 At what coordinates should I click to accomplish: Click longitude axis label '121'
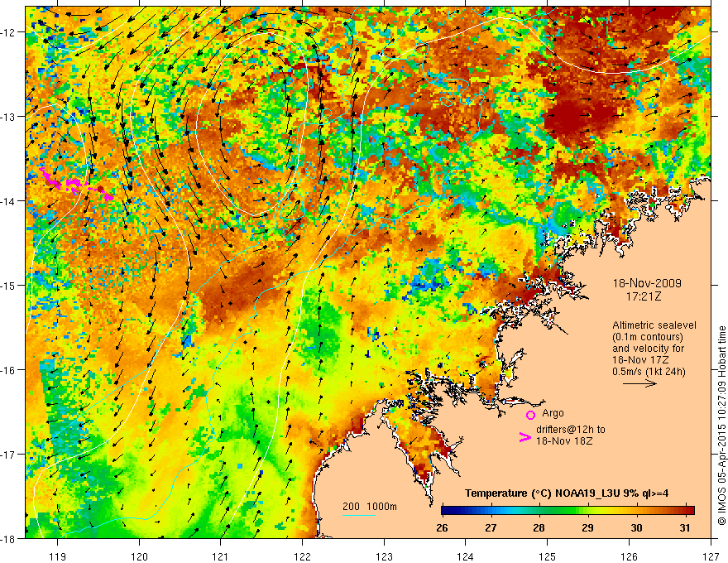click(221, 556)
